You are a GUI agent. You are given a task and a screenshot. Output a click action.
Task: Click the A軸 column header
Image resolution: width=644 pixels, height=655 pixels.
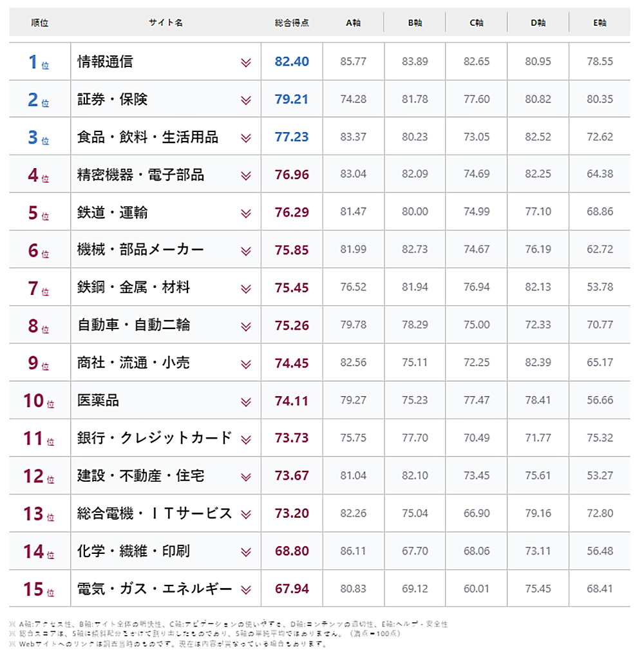[353, 23]
